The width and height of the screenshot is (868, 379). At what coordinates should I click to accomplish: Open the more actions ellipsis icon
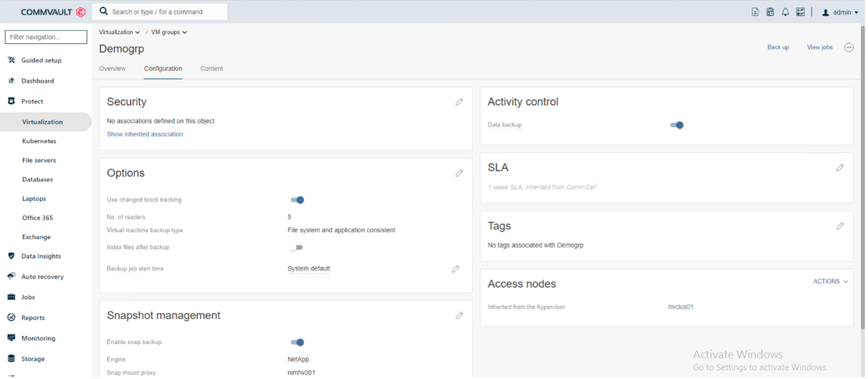[849, 48]
